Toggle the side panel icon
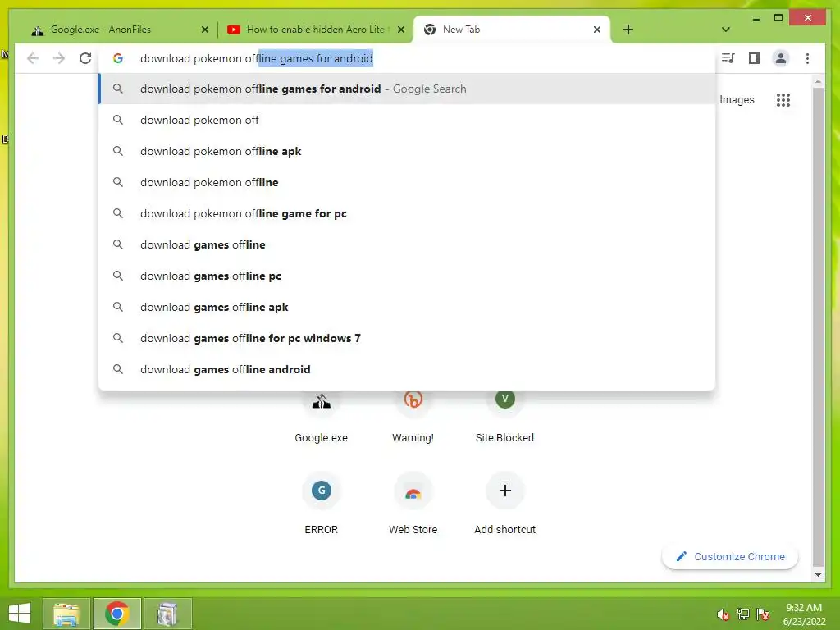This screenshot has height=630, width=840. point(755,58)
